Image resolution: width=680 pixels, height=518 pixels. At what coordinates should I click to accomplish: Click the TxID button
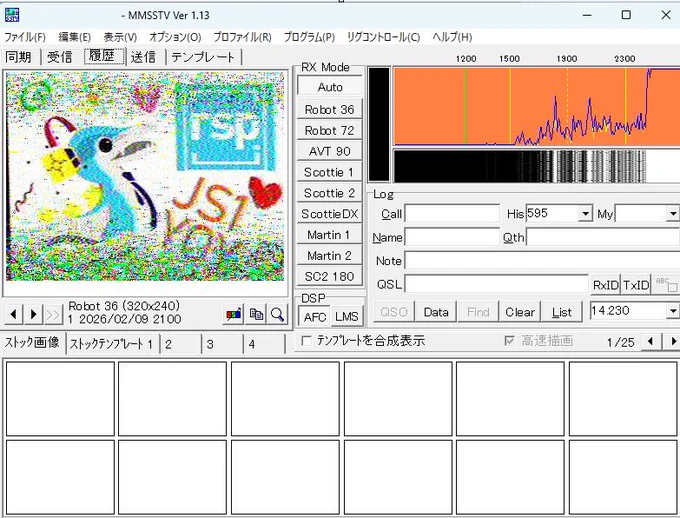636,285
